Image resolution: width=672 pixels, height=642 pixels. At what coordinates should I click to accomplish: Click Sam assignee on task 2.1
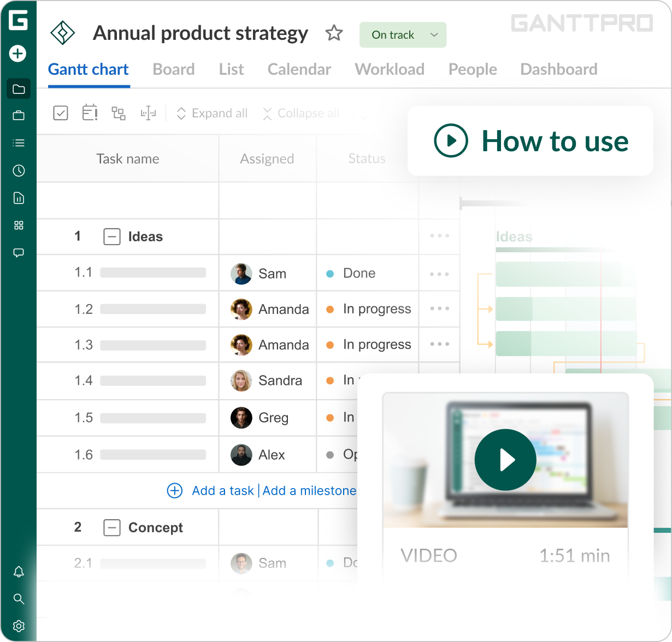point(259,563)
